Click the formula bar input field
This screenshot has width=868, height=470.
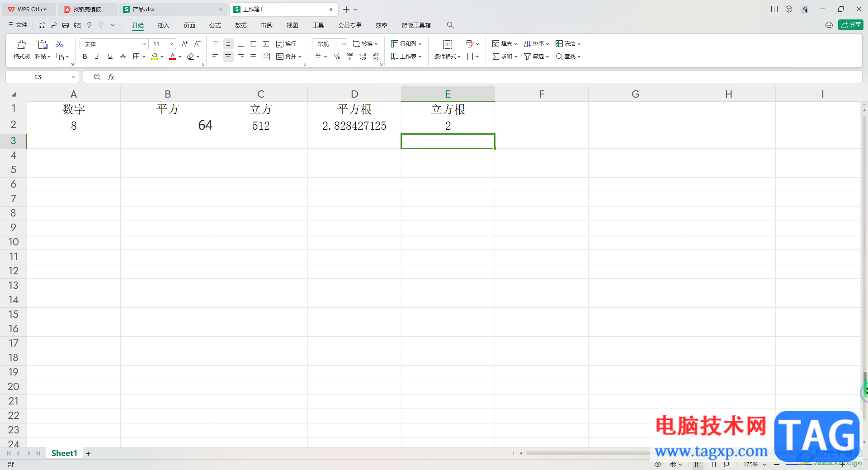pyautogui.click(x=491, y=77)
